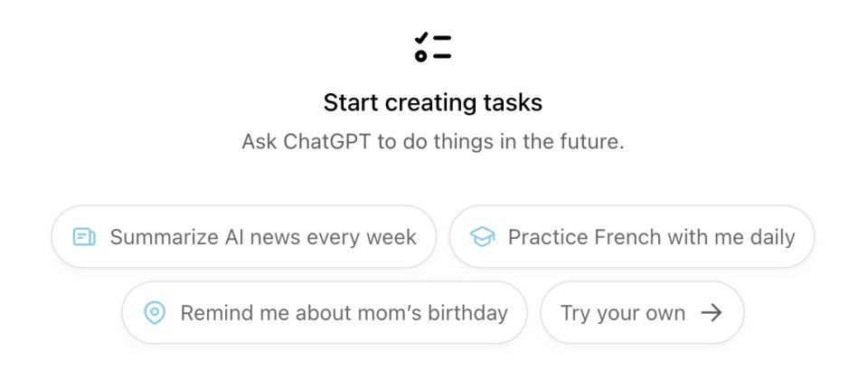This screenshot has height=380, width=868.
Task: Choose the Summarize AI news every week suggestion
Action: click(x=243, y=237)
